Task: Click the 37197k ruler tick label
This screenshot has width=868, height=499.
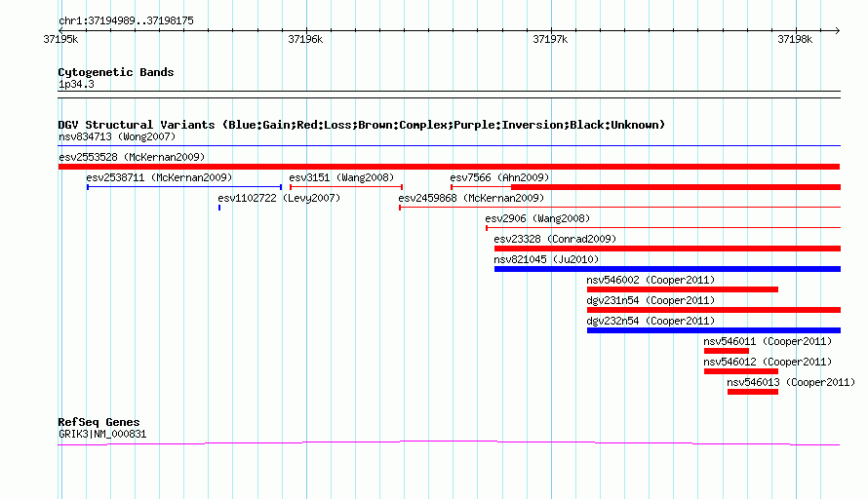Action: tap(550, 39)
